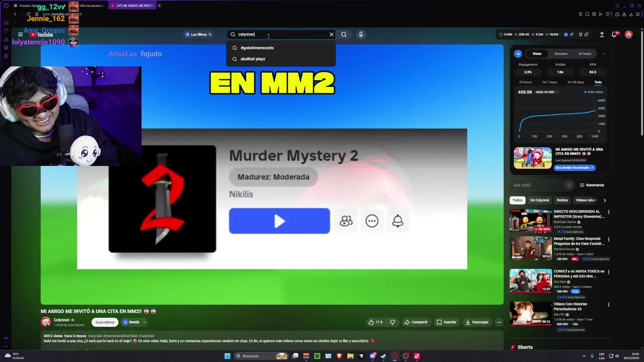Select the 'De Celynnei' chip filter
This screenshot has height=362, width=644.
point(539,200)
